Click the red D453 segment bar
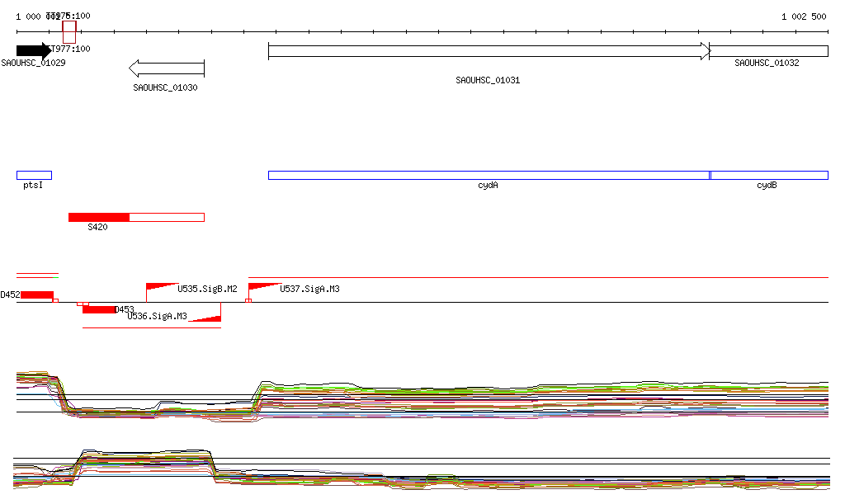Screen dimensions: 845x504 (x=100, y=309)
